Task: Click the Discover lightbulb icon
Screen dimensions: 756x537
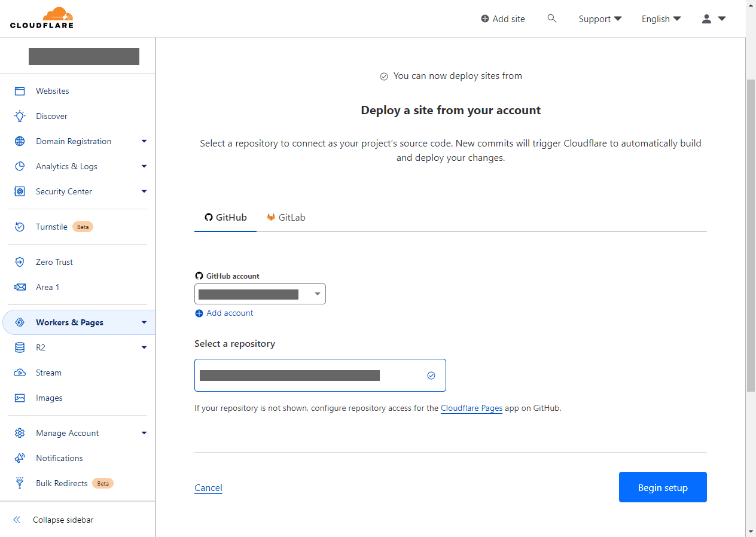Action: pyautogui.click(x=20, y=116)
